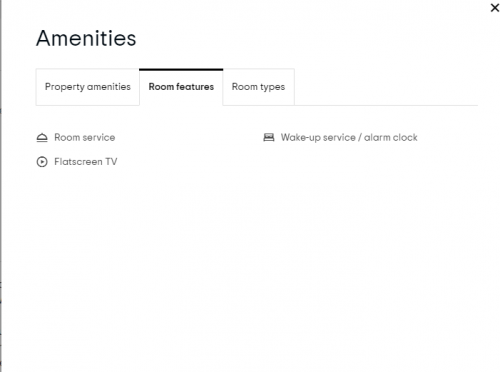Click the Amenities heading title

click(x=86, y=38)
